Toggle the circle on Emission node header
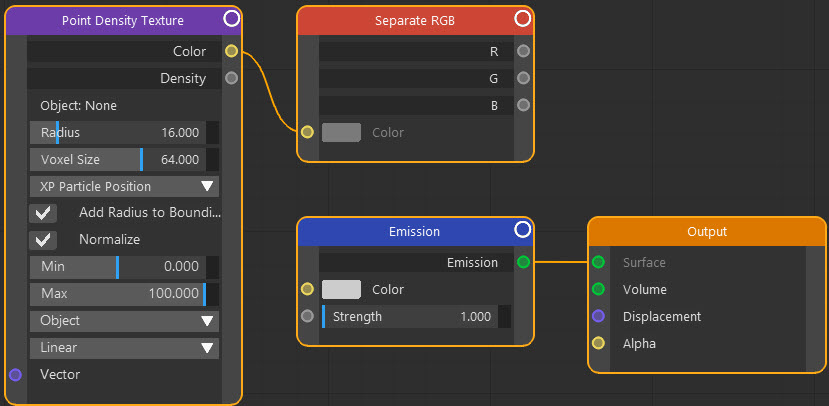829x406 pixels. click(x=523, y=230)
